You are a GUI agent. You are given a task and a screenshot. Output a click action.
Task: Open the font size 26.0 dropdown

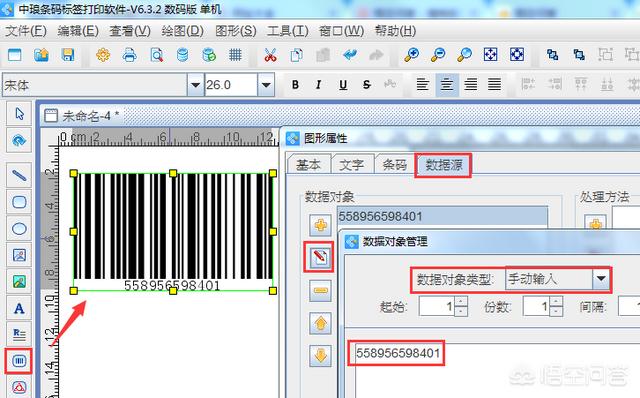tap(266, 85)
